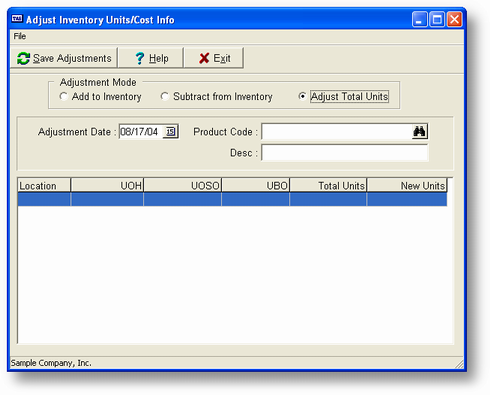This screenshot has height=395, width=490.
Task: Click the New Units cell in selected row
Action: tap(407, 199)
